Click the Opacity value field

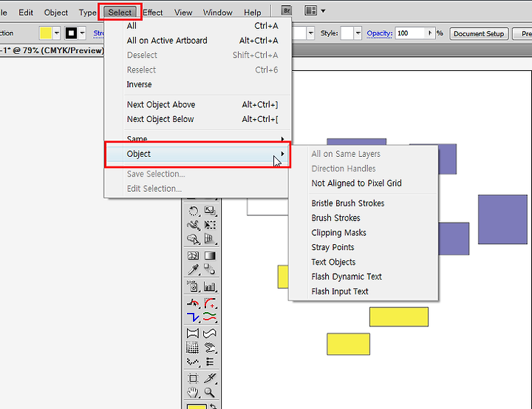(x=410, y=33)
